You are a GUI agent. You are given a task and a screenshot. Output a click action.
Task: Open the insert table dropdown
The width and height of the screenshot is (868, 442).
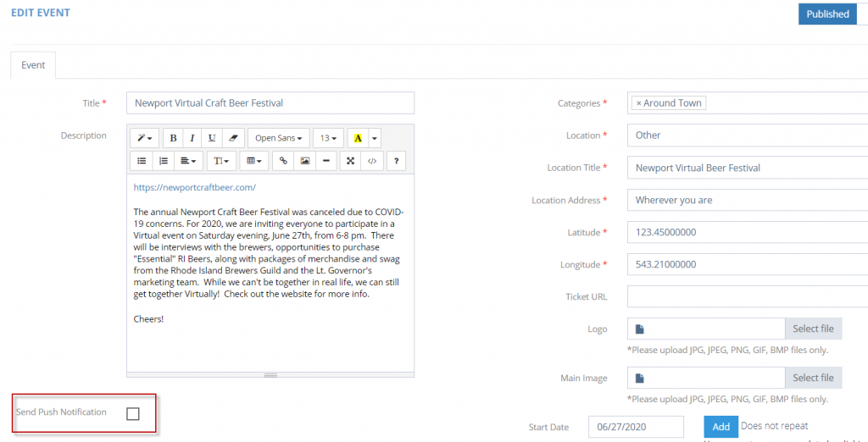[x=254, y=160]
